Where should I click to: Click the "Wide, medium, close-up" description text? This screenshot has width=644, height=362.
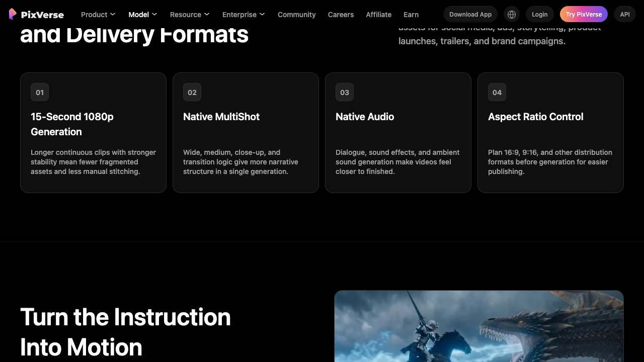click(240, 162)
